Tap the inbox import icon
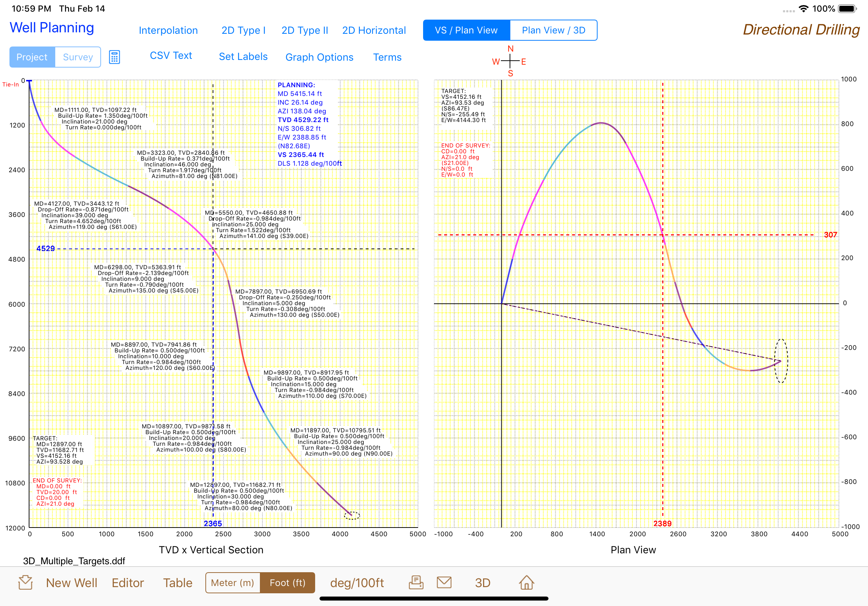The width and height of the screenshot is (868, 606). pyautogui.click(x=25, y=583)
